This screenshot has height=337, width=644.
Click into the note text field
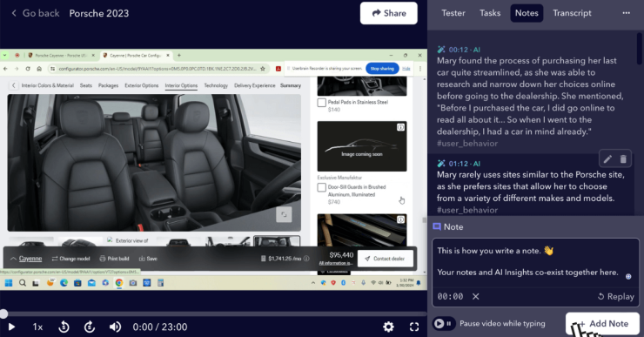coord(535,262)
